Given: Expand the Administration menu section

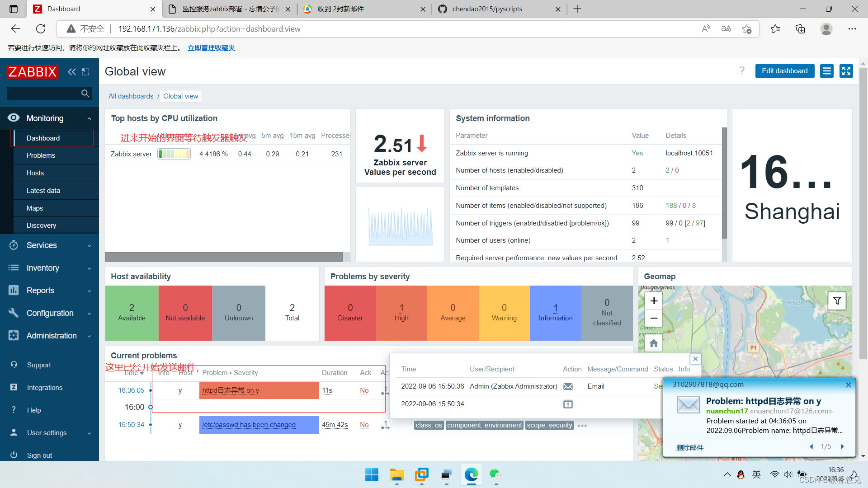Looking at the screenshot, I should 49,336.
